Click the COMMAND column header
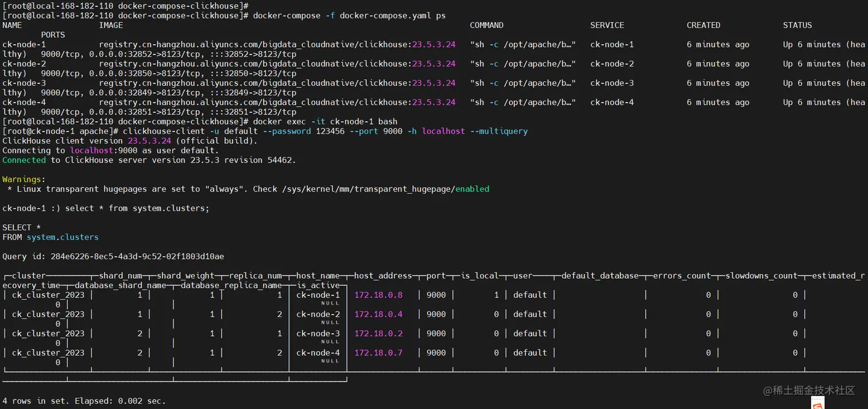 coord(486,25)
